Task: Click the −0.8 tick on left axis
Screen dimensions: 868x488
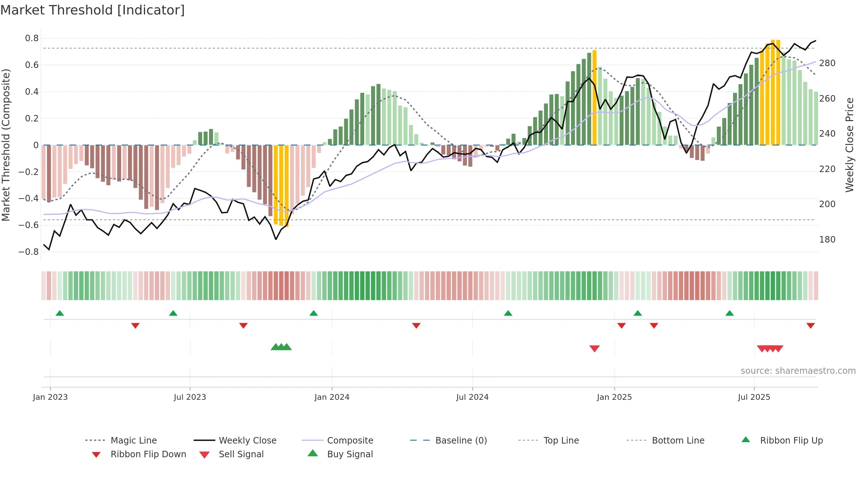Action: 29,252
